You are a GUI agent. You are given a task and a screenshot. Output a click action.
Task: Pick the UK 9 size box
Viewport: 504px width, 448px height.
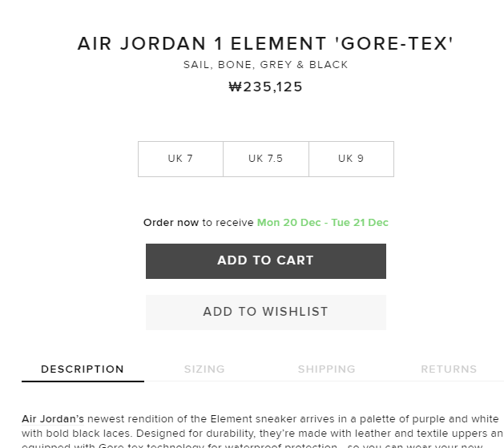point(351,159)
